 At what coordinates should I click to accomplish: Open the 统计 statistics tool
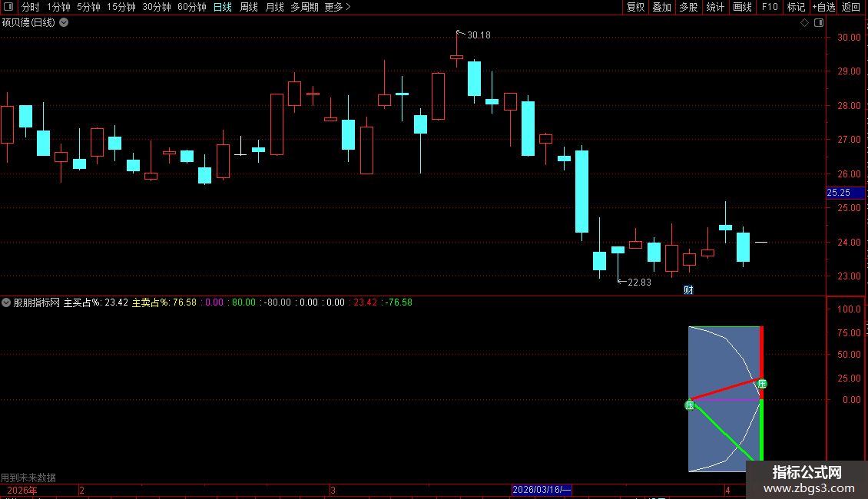pos(715,7)
